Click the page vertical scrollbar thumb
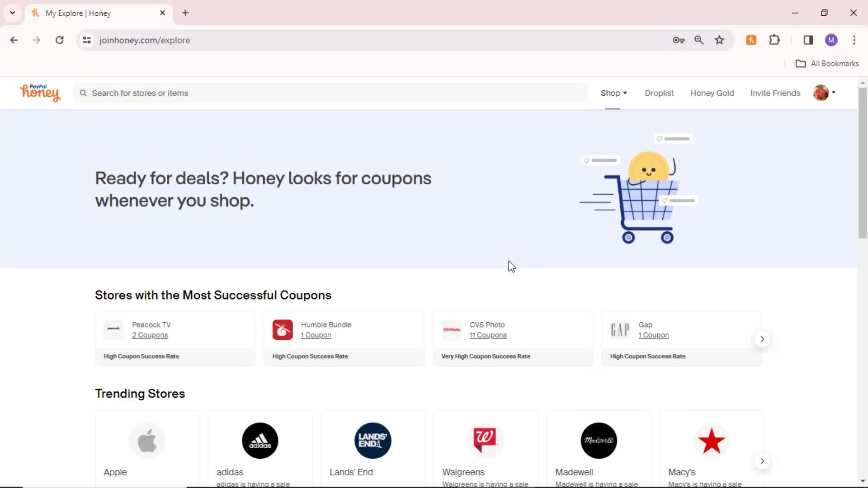The image size is (868, 488). tap(863, 163)
